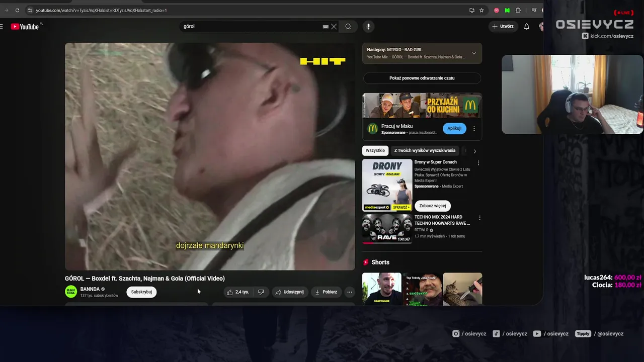This screenshot has width=644, height=362.
Task: Clear the search text with X
Action: pos(334,27)
